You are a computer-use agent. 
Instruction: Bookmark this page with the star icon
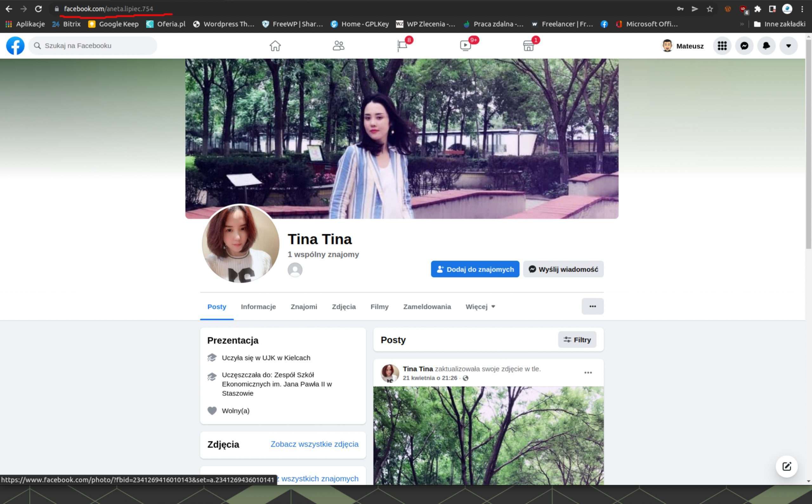(710, 9)
